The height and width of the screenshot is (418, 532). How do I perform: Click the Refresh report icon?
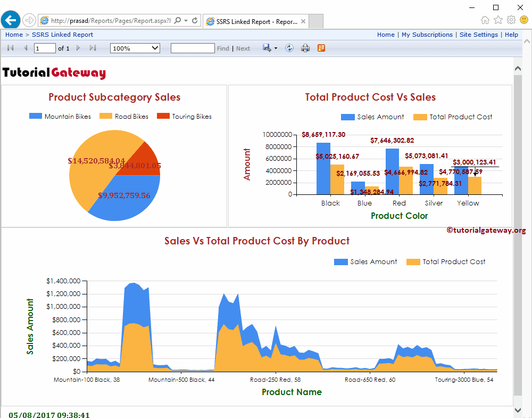(x=289, y=48)
